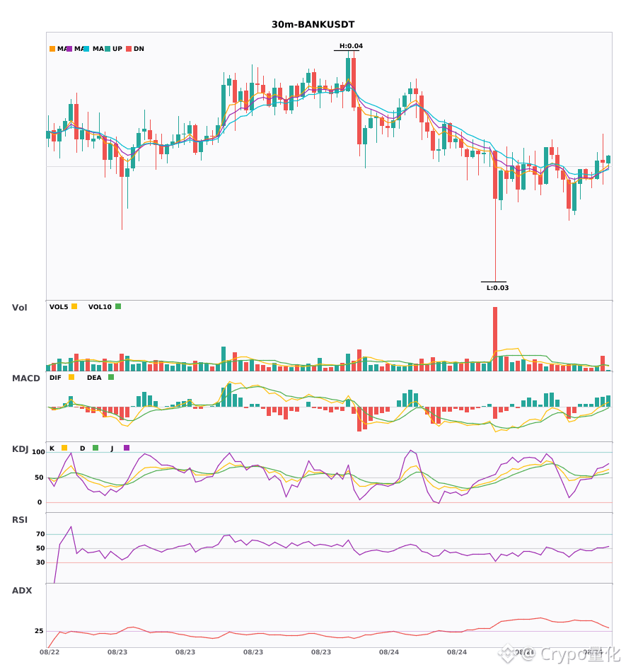Viewport: 626px width, 672px height.
Task: Click the DEA legend label
Action: (94, 378)
